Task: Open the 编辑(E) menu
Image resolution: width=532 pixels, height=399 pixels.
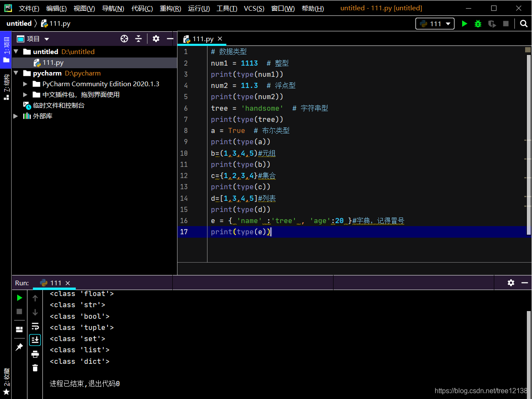Action: 56,9
